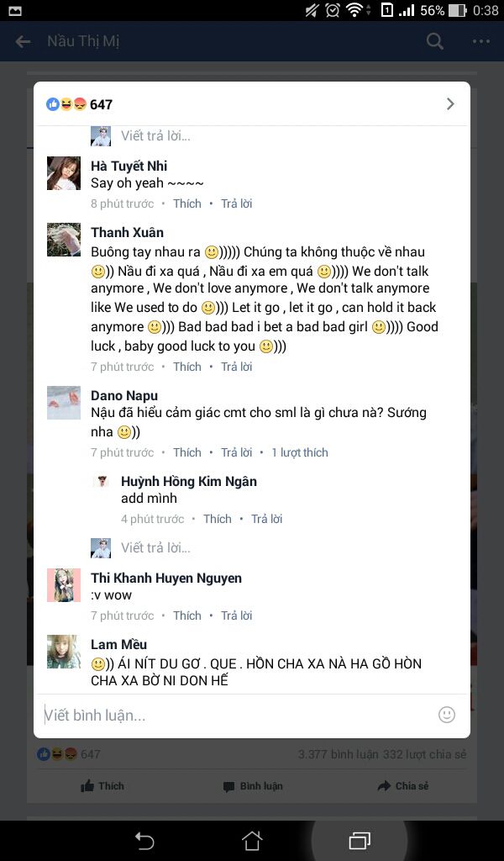Tap the emoji smiley icon in comment box
504x861 pixels.
pos(446,715)
